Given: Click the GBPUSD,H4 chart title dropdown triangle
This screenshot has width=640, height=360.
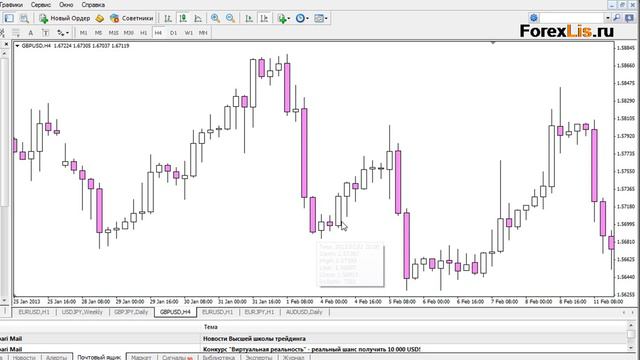Looking at the screenshot, I should [17, 46].
